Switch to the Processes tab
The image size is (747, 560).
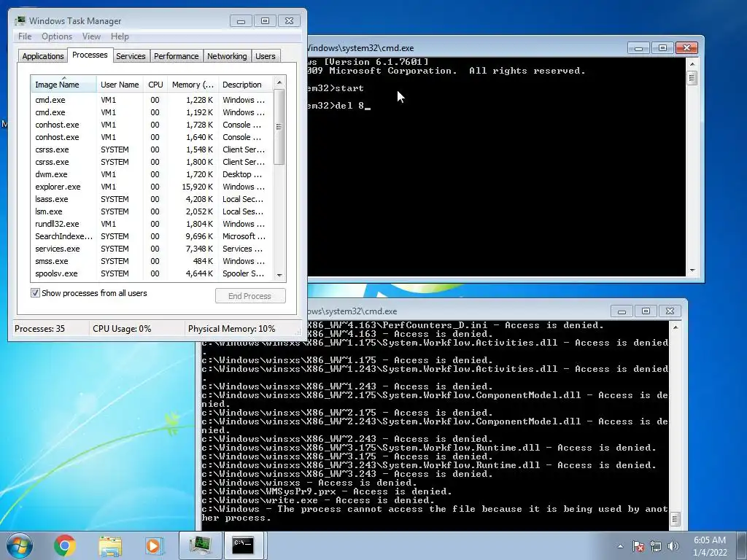tap(90, 55)
